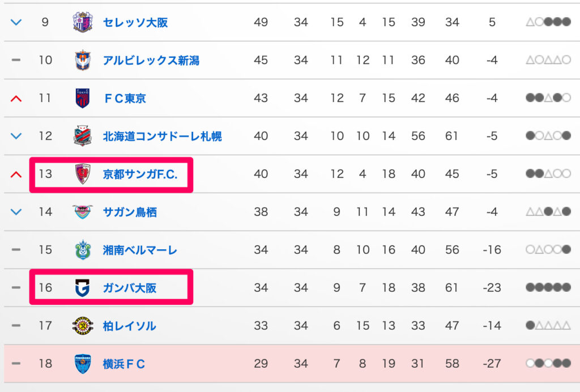Click the Gamba Osaka club crest

[x=82, y=288]
